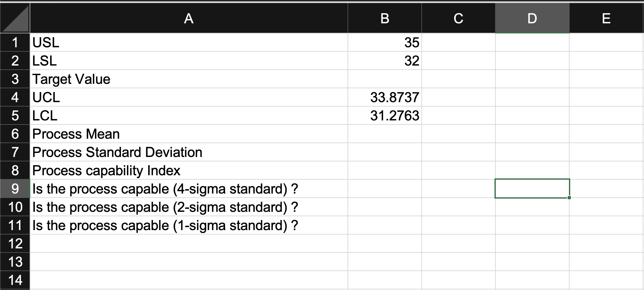Select column B header
The width and height of the screenshot is (644, 290).
click(384, 19)
